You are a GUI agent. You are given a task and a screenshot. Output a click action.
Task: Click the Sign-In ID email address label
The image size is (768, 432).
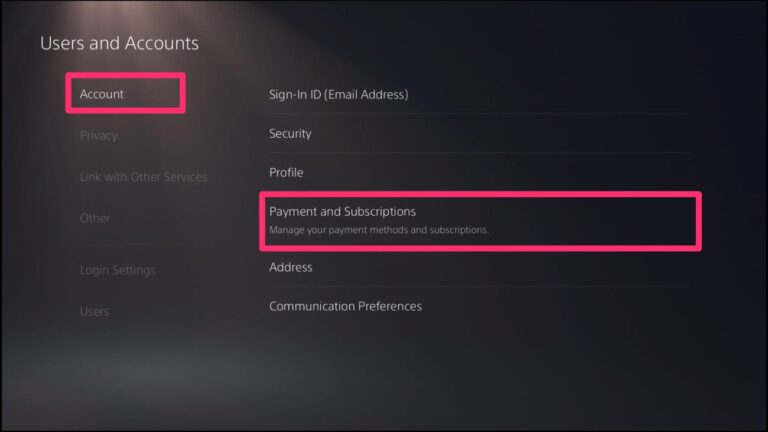[x=338, y=94]
